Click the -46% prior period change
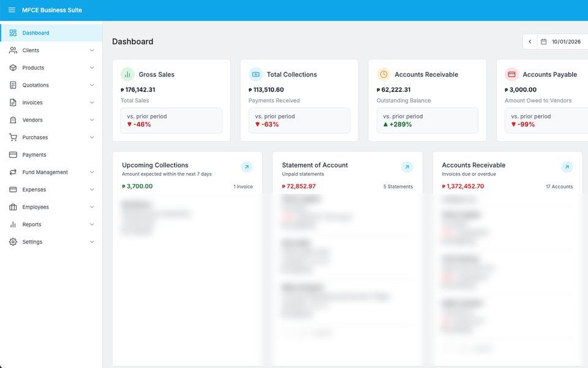Screen dimensions: 588x368 click(x=139, y=125)
